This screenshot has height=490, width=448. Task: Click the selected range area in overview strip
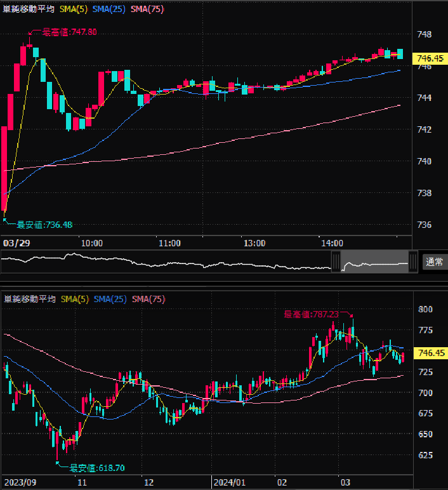click(x=374, y=262)
